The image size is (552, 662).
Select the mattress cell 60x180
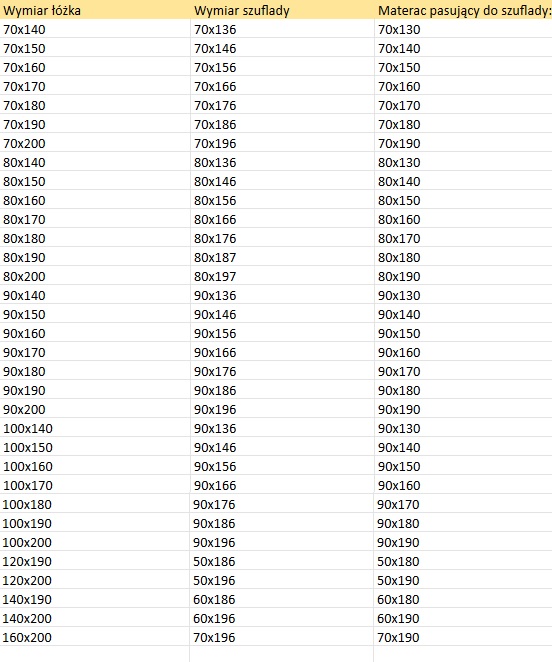[463, 599]
